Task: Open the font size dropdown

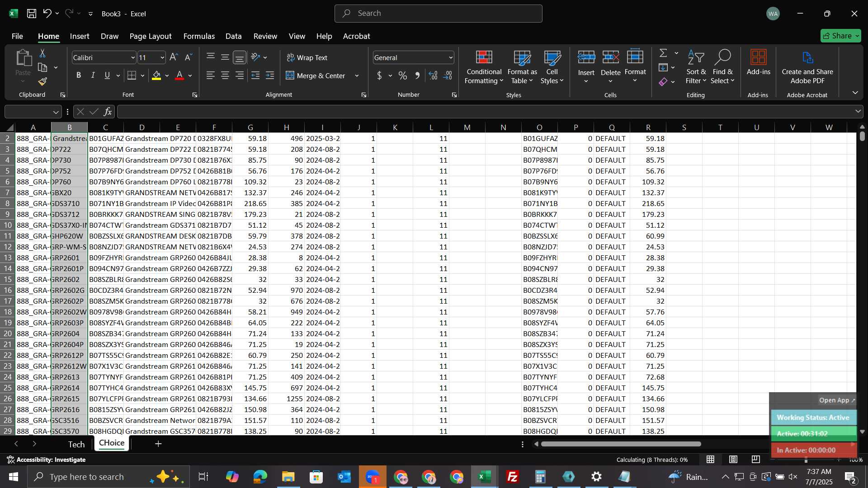Action: (162, 58)
